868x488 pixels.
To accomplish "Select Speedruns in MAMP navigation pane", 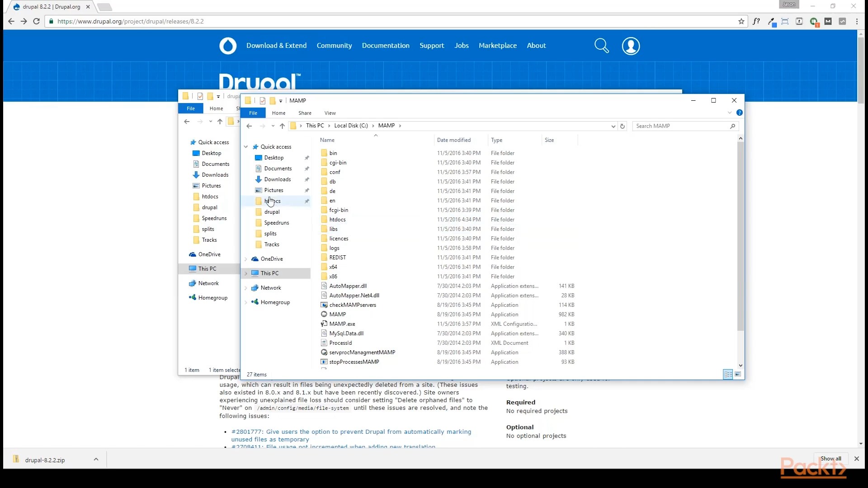I will (x=276, y=223).
